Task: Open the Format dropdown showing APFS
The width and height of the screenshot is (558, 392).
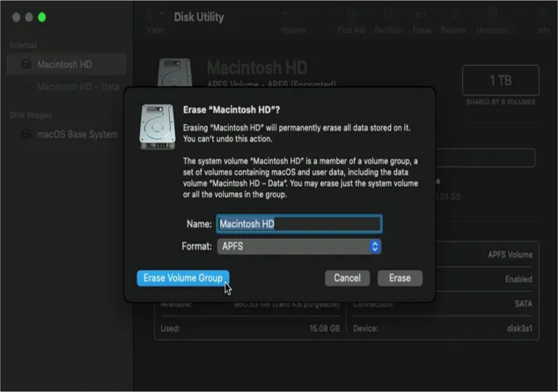Action: (x=299, y=247)
